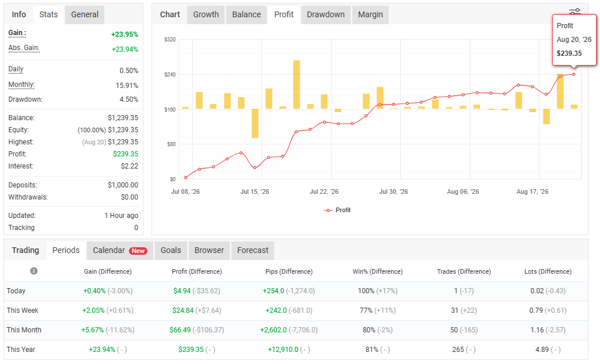Click the $1,000.00 Deposits value
Screen dimensions: 600x364
123,185
